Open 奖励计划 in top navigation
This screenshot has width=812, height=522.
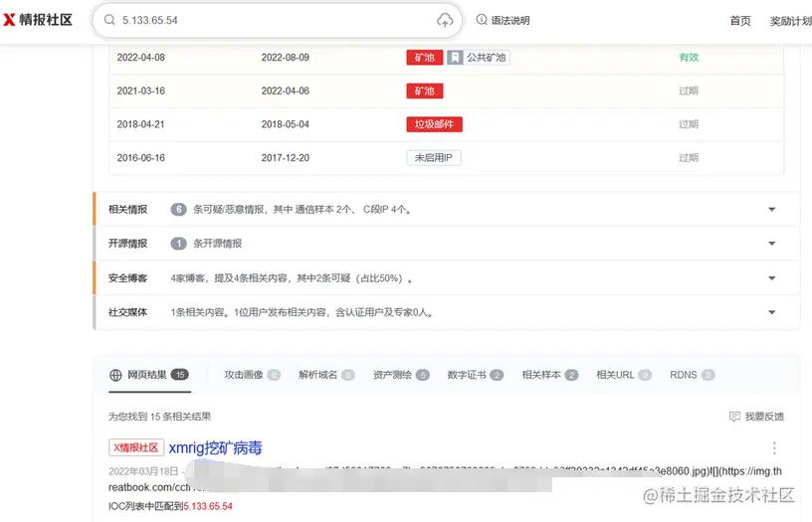click(791, 21)
